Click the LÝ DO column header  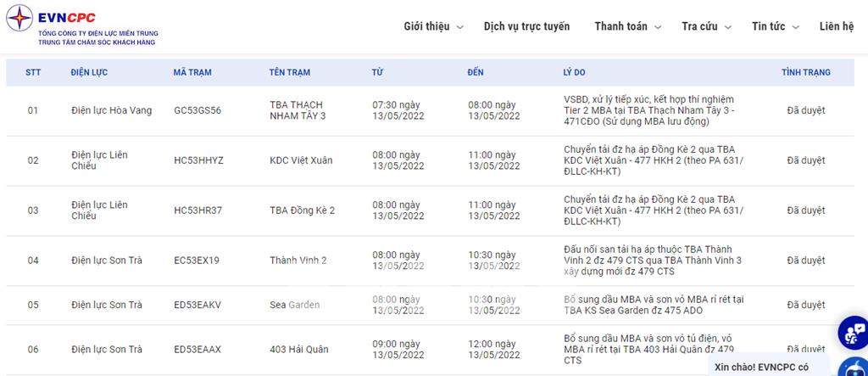[575, 73]
